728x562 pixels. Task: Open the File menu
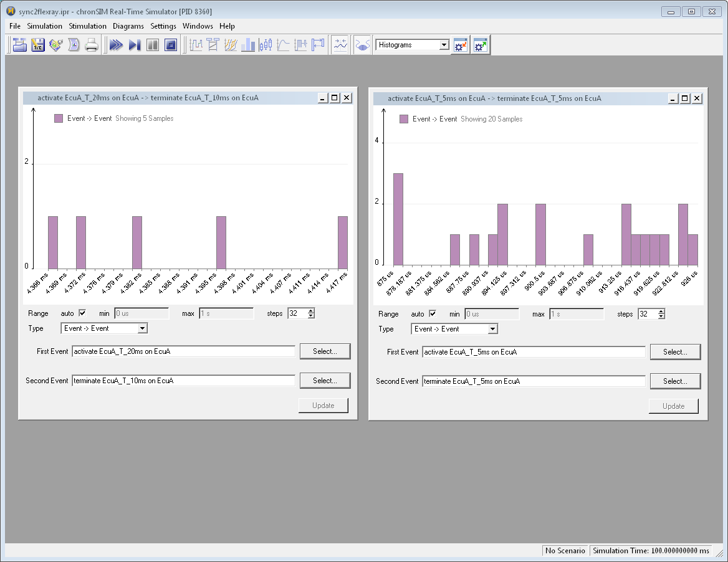(15, 26)
